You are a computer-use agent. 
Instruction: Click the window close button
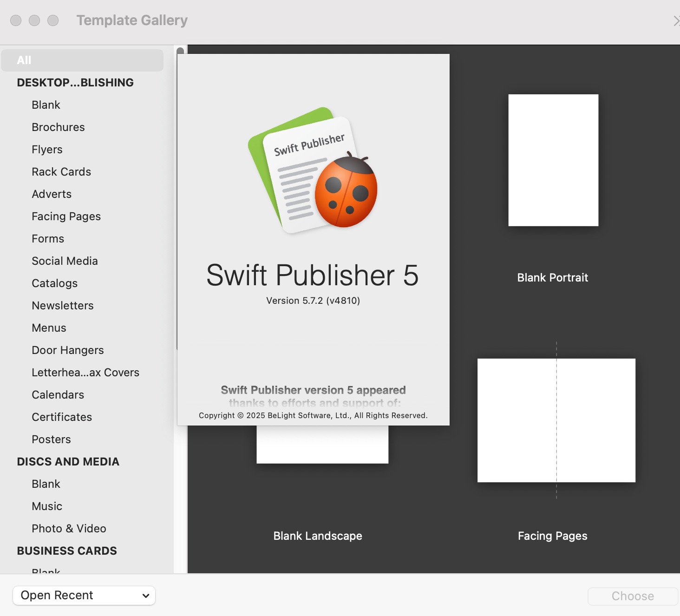[16, 20]
